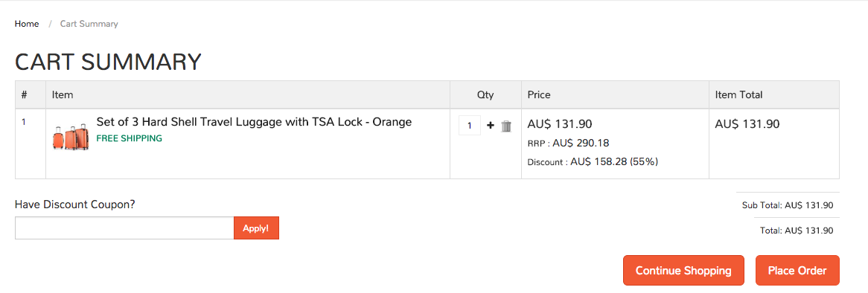Increase quantity with the plus icon

point(490,126)
